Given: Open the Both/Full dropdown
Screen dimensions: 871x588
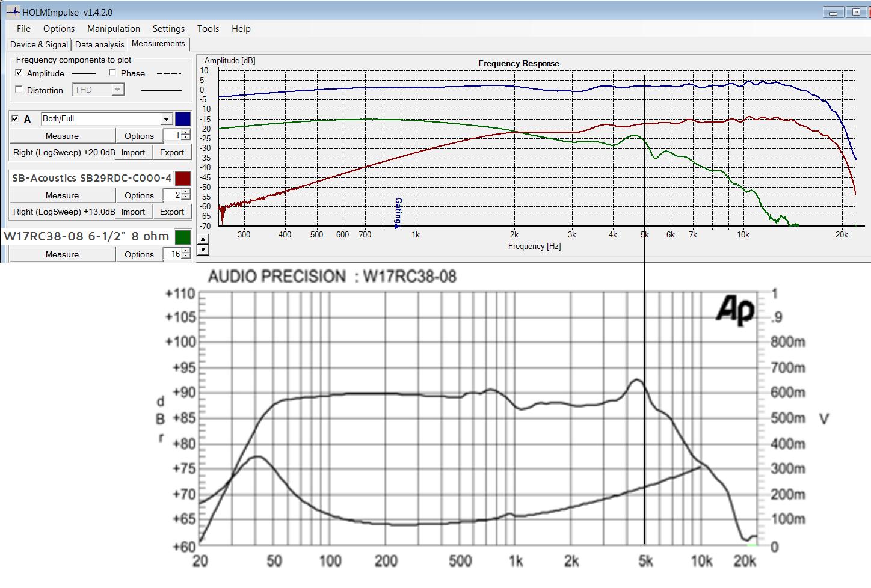Looking at the screenshot, I should [x=107, y=119].
